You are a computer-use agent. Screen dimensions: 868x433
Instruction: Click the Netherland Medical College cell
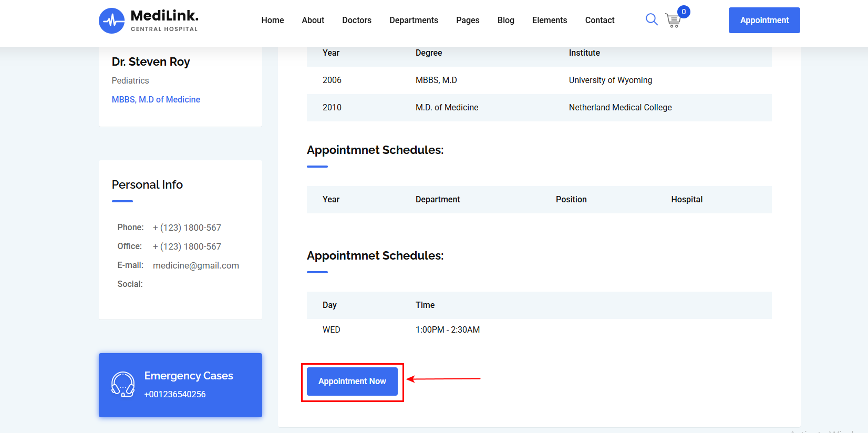pyautogui.click(x=621, y=107)
